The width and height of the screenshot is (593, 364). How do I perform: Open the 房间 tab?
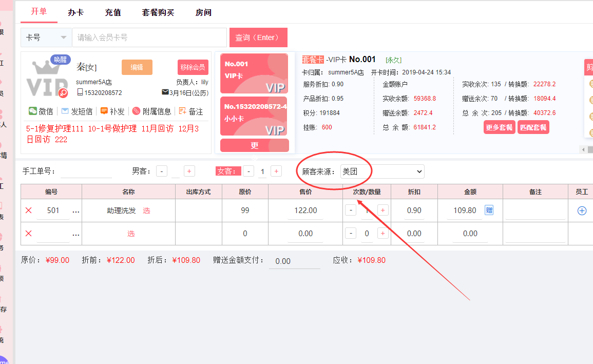(x=203, y=12)
